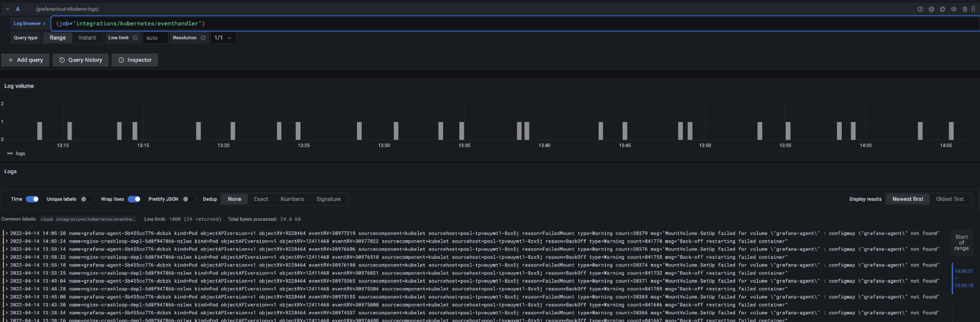Display results Newest first

[x=907, y=199]
